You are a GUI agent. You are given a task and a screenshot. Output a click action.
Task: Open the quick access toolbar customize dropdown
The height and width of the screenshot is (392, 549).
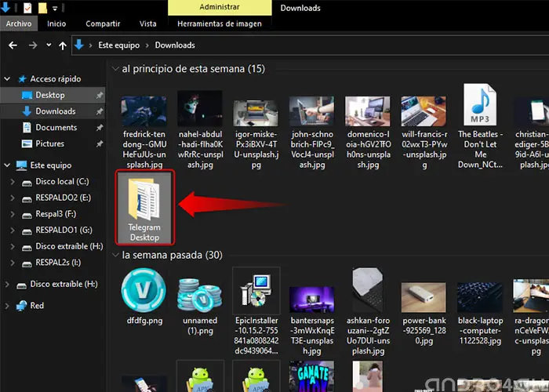coord(55,8)
